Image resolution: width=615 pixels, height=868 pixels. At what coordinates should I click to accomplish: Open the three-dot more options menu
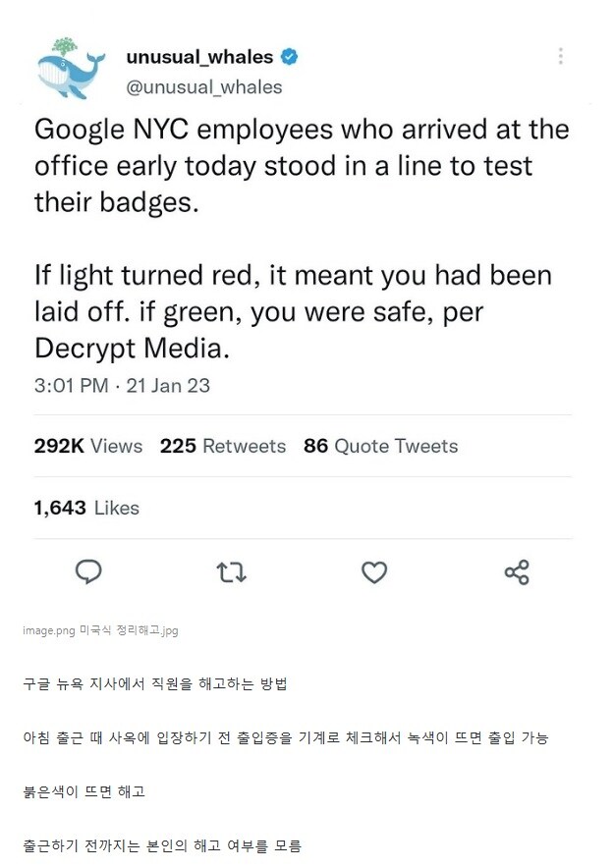pyautogui.click(x=559, y=57)
